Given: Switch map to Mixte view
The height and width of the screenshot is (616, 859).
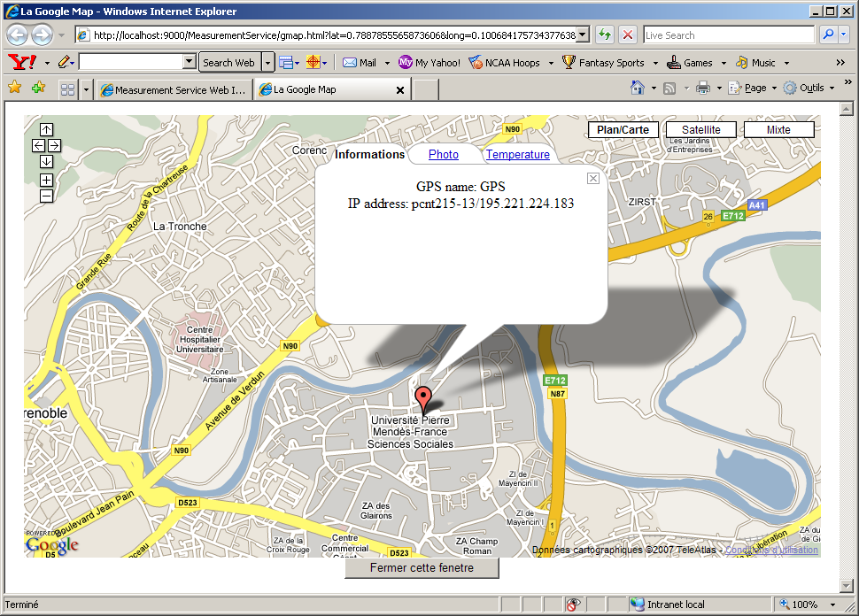Looking at the screenshot, I should (x=778, y=130).
